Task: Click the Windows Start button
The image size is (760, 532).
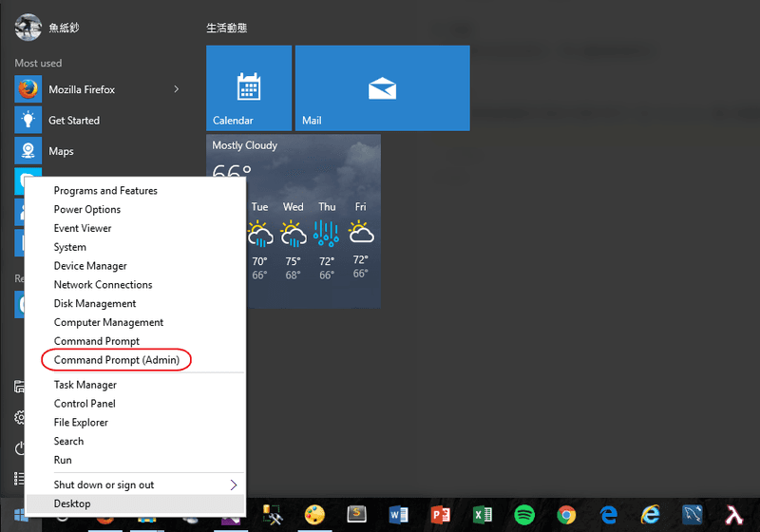Action: coord(21,516)
